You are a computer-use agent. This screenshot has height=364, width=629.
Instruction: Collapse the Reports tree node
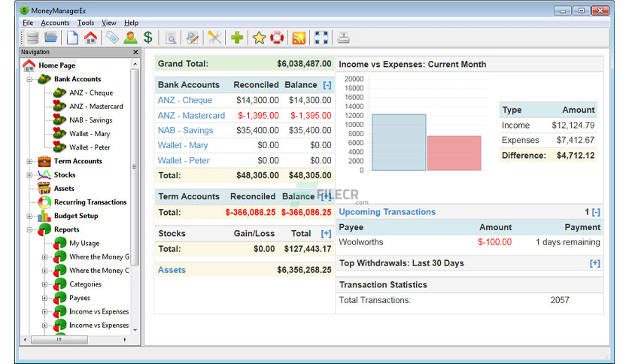click(x=29, y=229)
